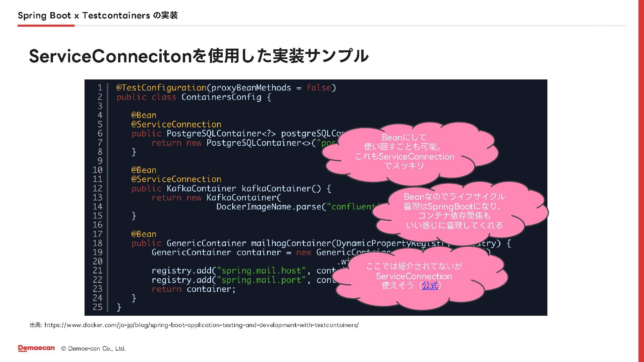
Task: Click line number 10 in the code gutter
Action: click(98, 170)
